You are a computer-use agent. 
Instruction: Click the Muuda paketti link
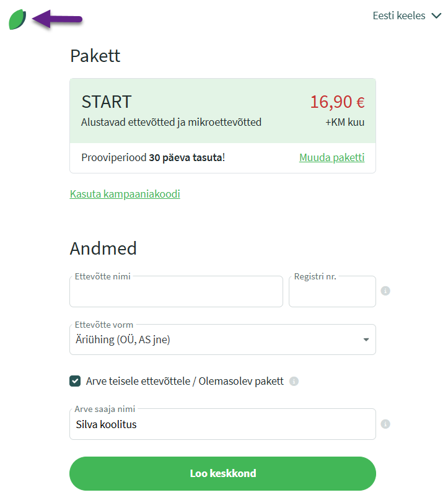pos(332,157)
